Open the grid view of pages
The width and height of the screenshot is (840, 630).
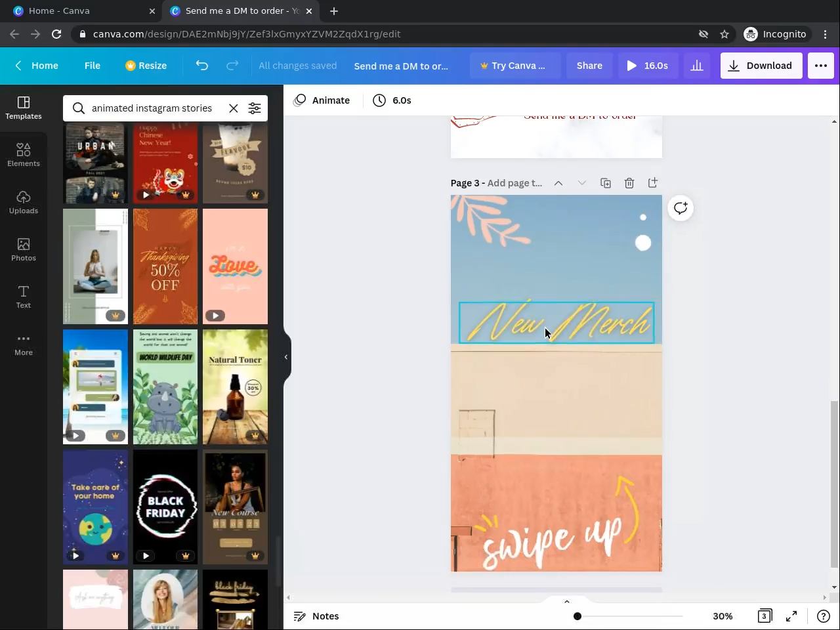[765, 616]
